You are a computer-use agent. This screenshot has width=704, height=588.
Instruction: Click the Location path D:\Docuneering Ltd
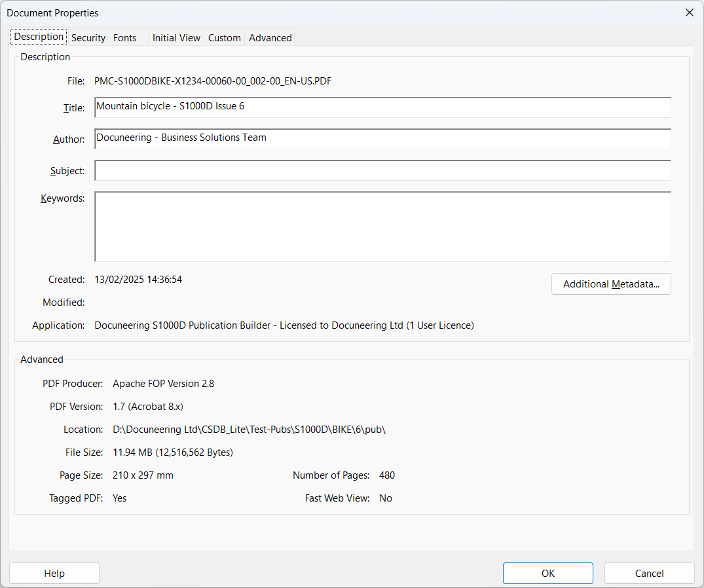pos(250,430)
